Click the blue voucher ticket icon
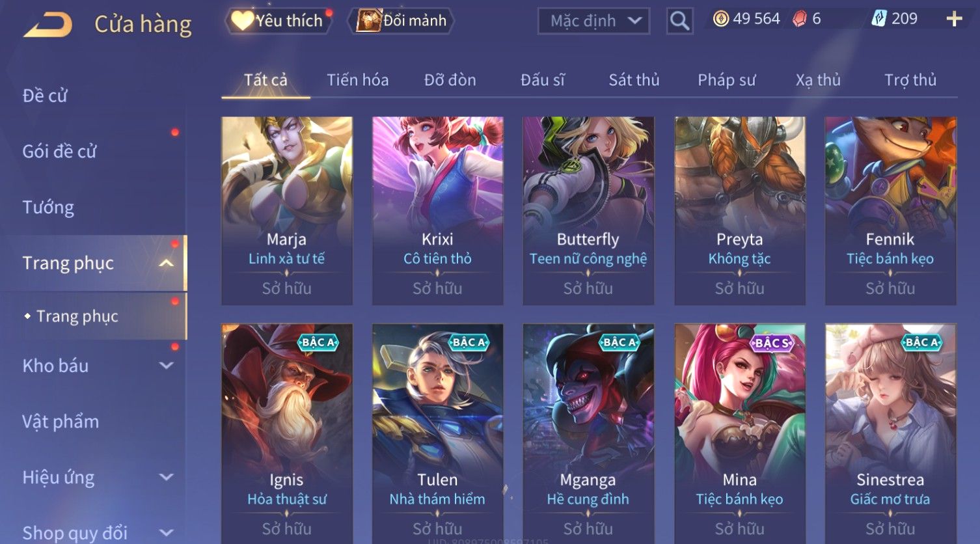980x544 pixels. pos(879,19)
